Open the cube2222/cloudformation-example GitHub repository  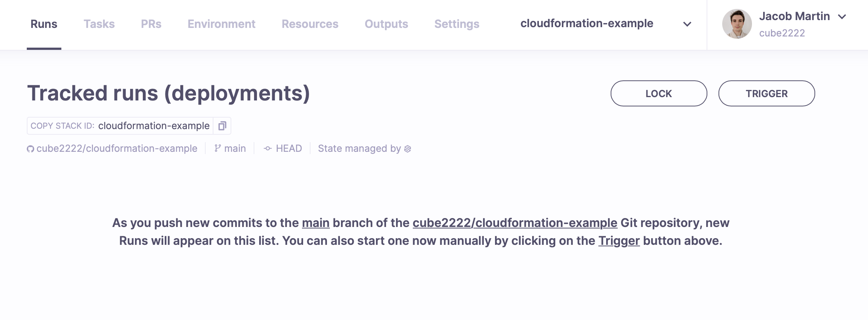(x=116, y=148)
